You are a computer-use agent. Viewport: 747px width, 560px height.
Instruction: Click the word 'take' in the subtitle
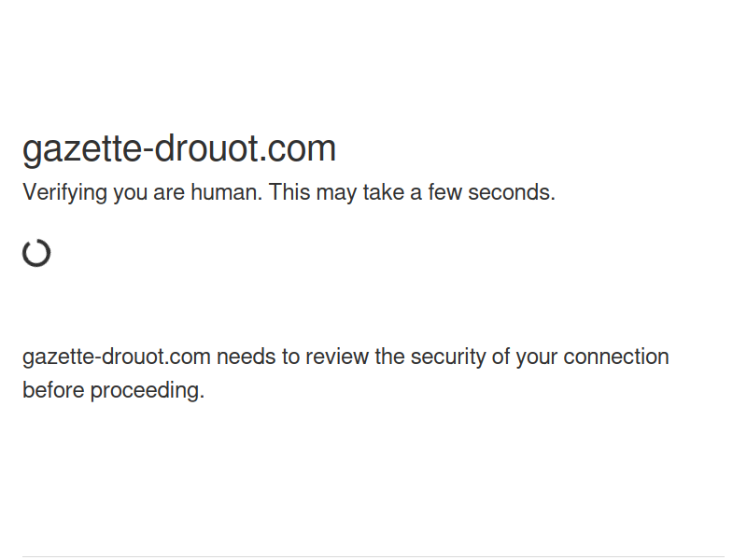tap(383, 192)
